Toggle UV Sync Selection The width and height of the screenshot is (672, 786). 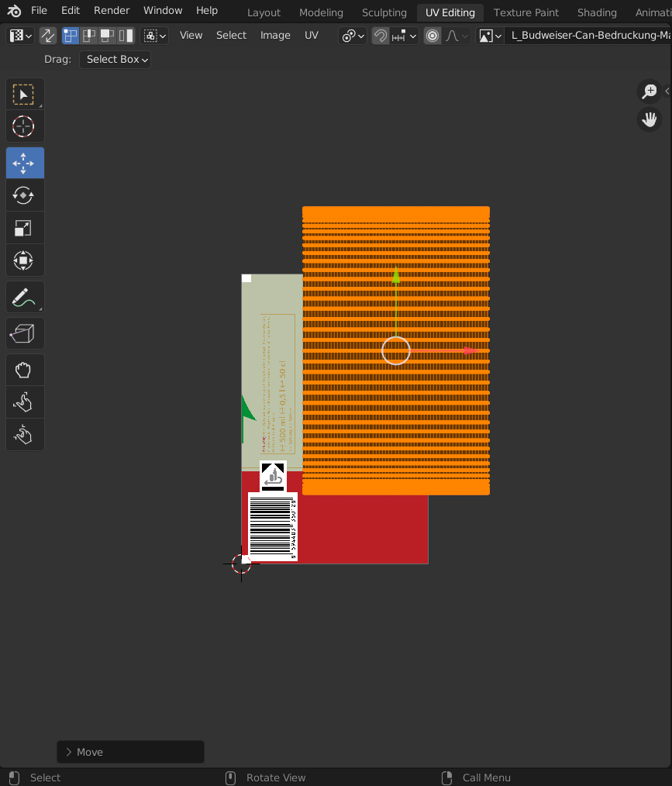click(48, 36)
